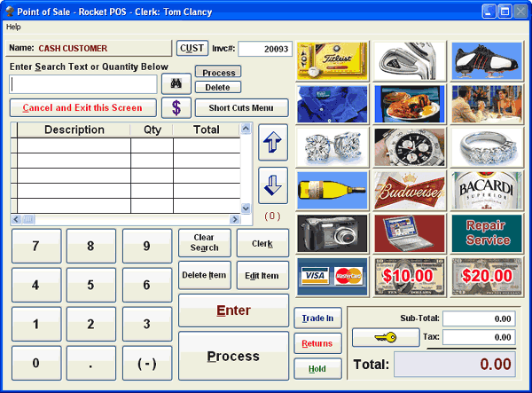The image size is (532, 393).
Task: Add the Repair Service tile
Action: pyautogui.click(x=487, y=233)
